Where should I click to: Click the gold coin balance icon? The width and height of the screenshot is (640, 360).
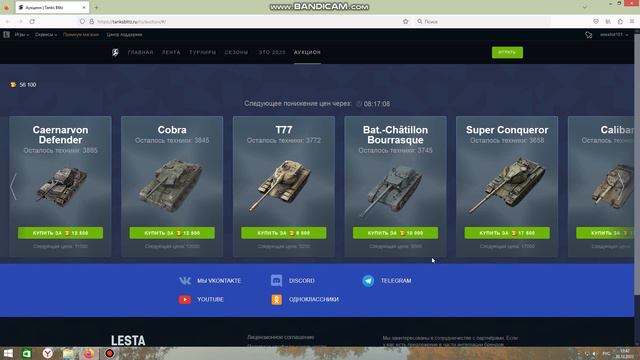(x=13, y=85)
